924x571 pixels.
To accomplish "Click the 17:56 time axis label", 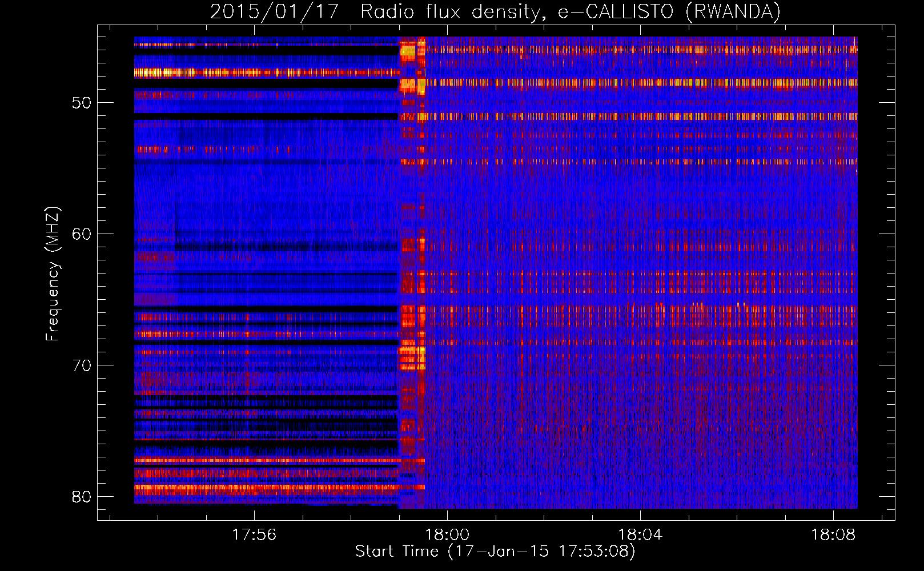I will click(x=254, y=534).
